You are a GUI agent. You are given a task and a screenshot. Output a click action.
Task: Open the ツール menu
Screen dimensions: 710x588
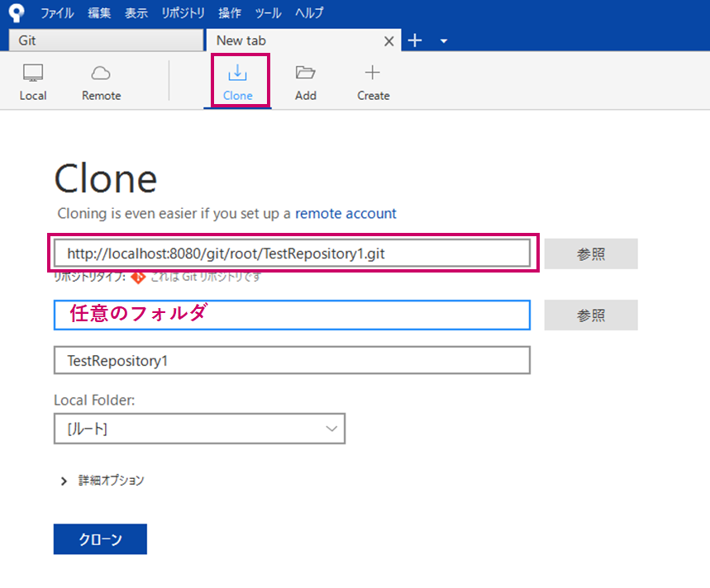point(267,12)
